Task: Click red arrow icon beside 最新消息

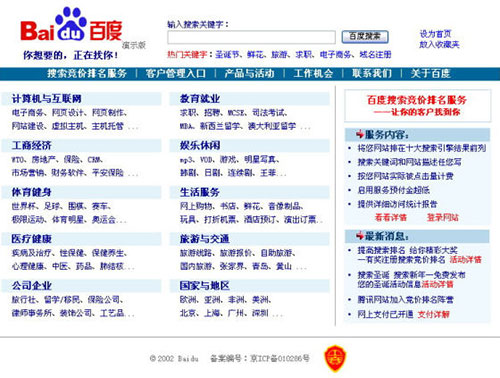Action: point(360,236)
